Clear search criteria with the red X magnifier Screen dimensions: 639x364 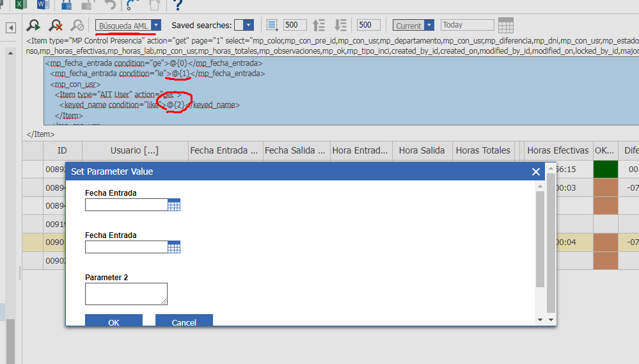[56, 26]
